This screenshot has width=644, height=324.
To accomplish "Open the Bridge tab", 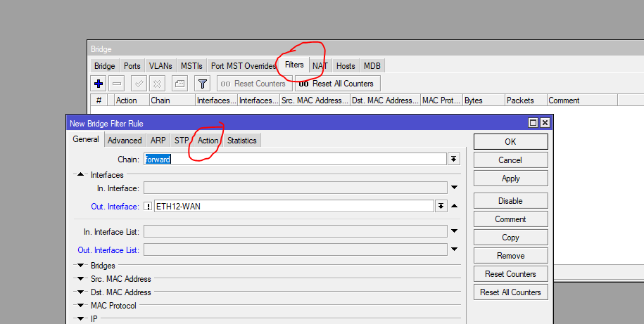I will (x=105, y=65).
